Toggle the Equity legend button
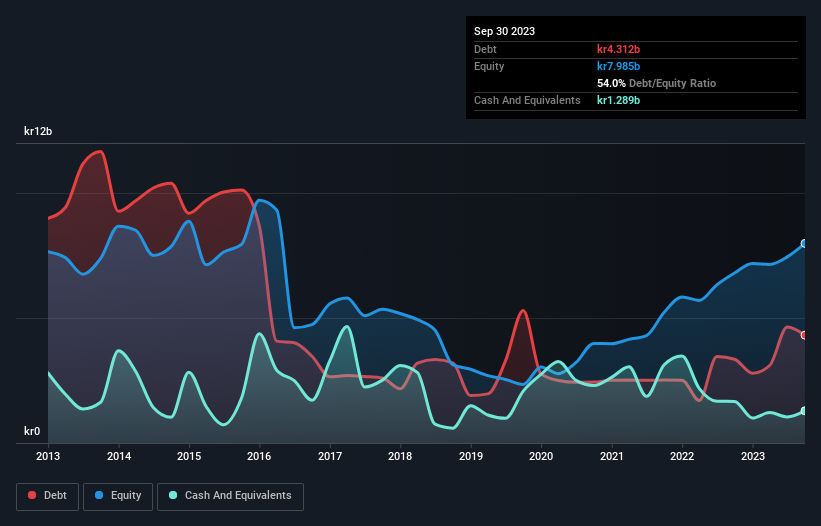Image resolution: width=821 pixels, height=526 pixels. point(118,496)
